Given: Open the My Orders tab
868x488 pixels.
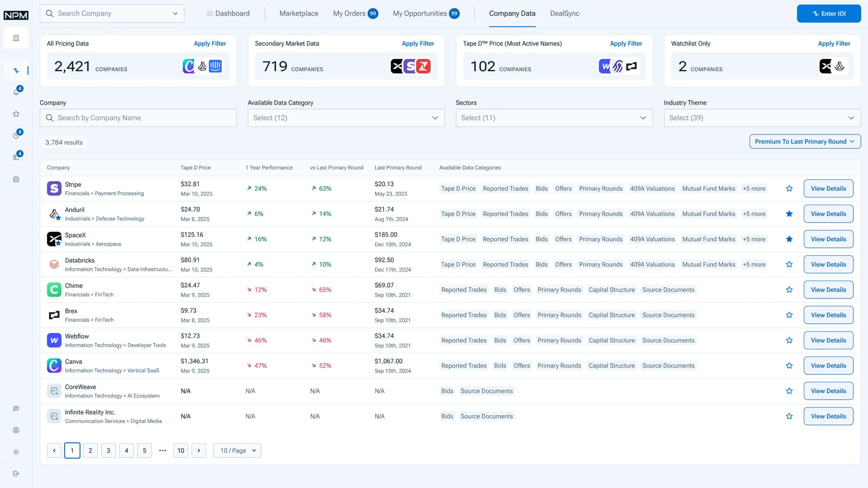Looking at the screenshot, I should pos(355,13).
